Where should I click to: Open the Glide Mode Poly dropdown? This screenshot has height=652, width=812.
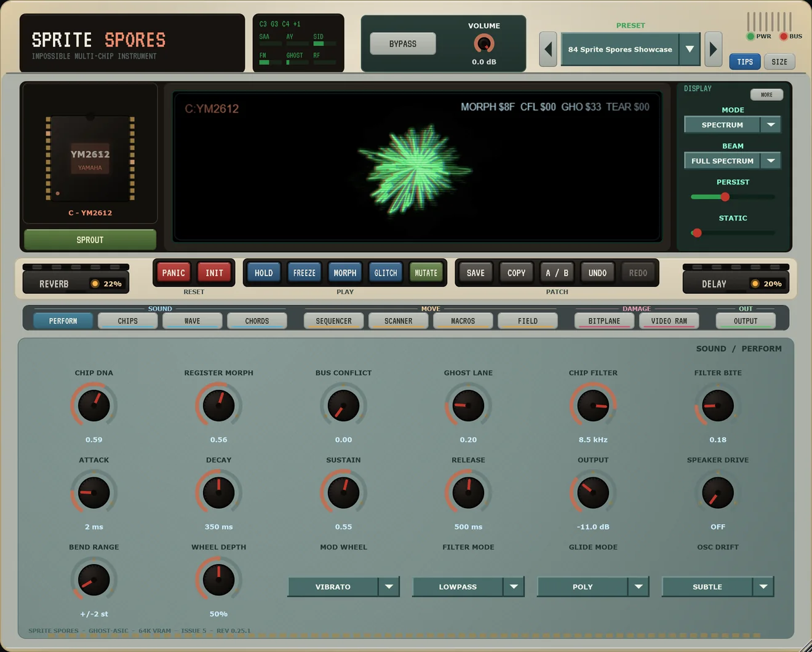594,587
